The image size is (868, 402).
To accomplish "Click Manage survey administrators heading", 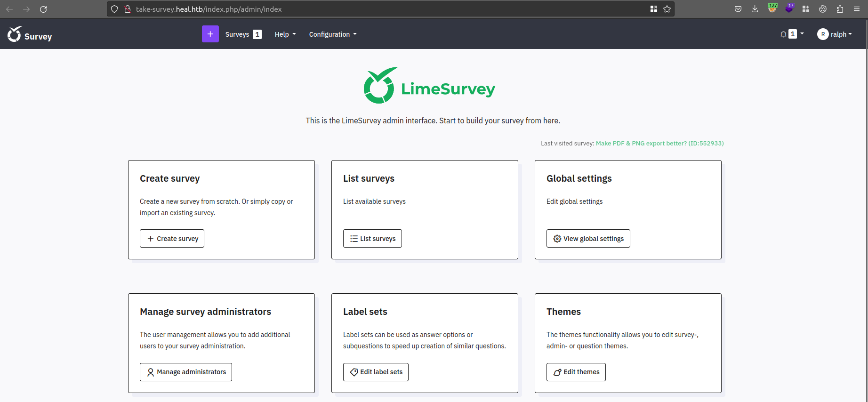I will tap(205, 312).
